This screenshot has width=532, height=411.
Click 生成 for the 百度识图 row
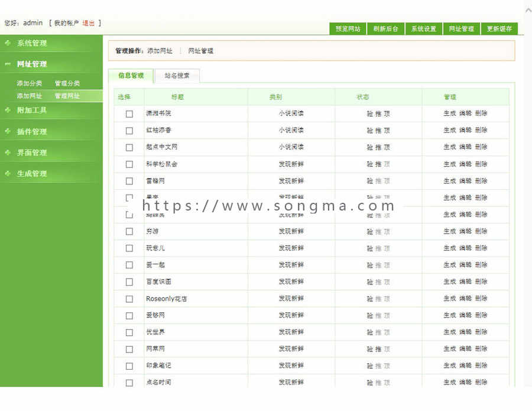tap(450, 281)
